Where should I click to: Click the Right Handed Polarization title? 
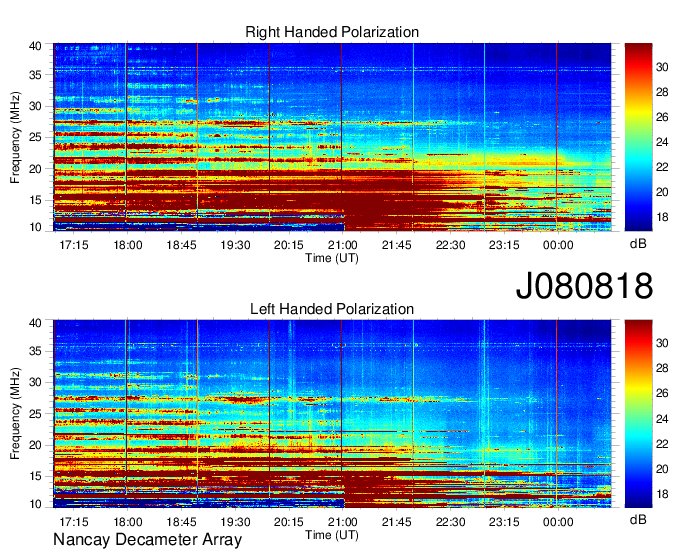pyautogui.click(x=332, y=32)
